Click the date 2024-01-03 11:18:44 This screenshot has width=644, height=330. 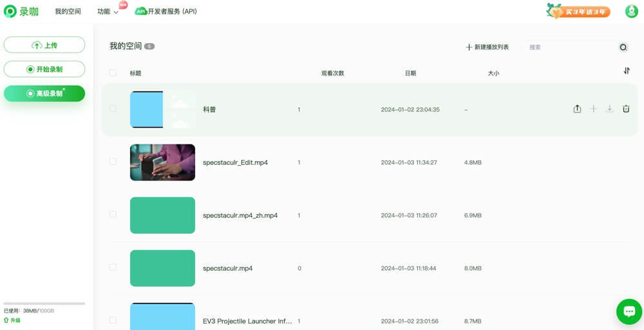point(409,268)
